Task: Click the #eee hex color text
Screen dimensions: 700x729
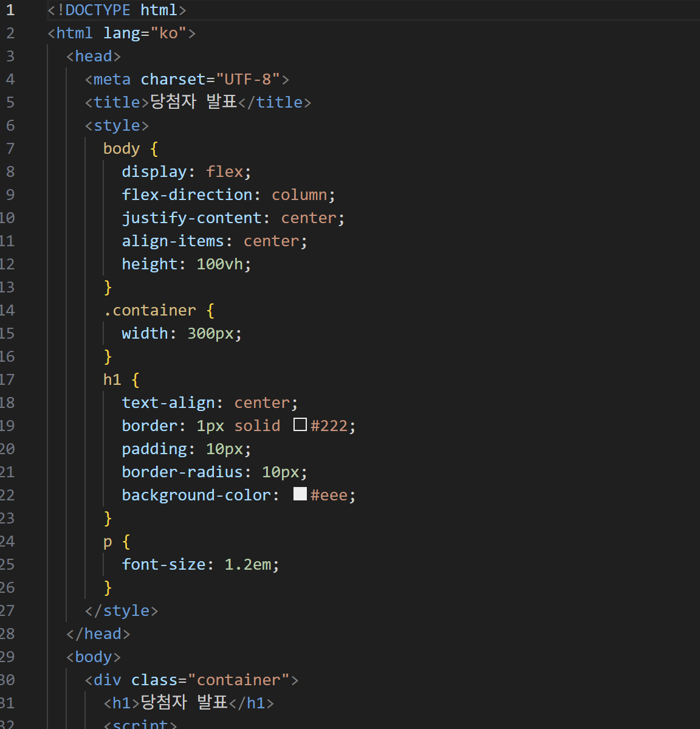Action: click(329, 495)
